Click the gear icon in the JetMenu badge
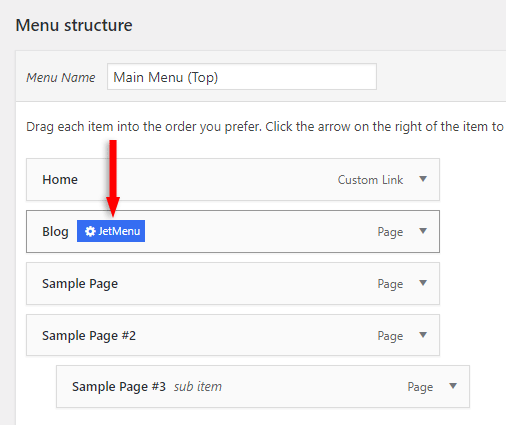The image size is (506, 425). click(x=90, y=231)
